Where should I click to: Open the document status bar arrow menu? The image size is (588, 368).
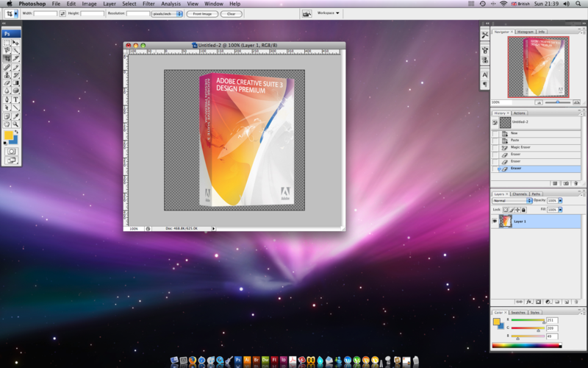[213, 228]
